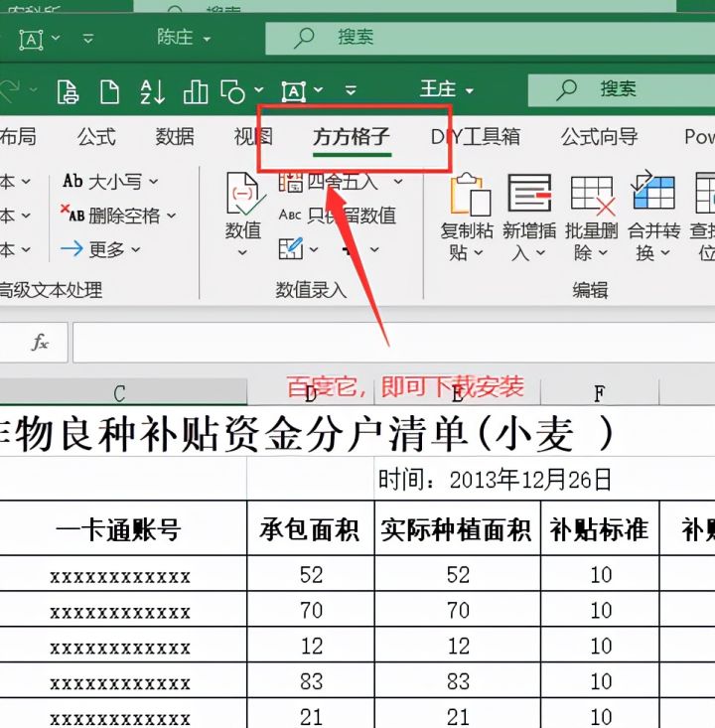Viewport: 715px width, 728px height.
Task: Click the 实际种植面积 cell containing 83
Action: pyautogui.click(x=458, y=680)
